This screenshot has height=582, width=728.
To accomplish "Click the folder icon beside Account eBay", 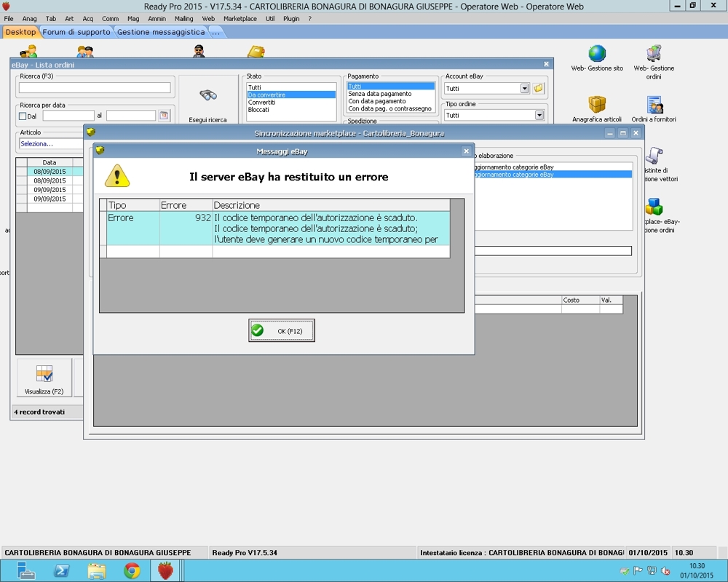I will [538, 88].
